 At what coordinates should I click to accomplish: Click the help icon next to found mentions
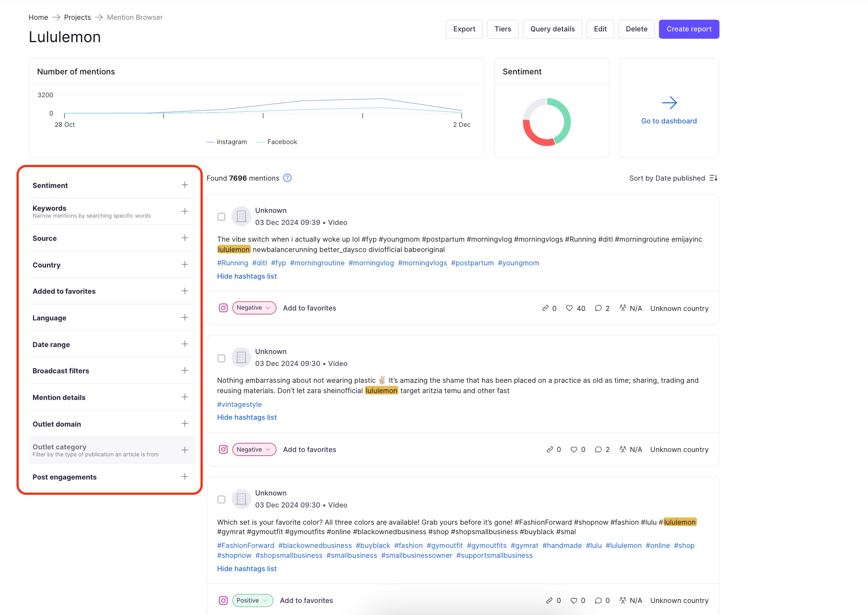pos(287,178)
